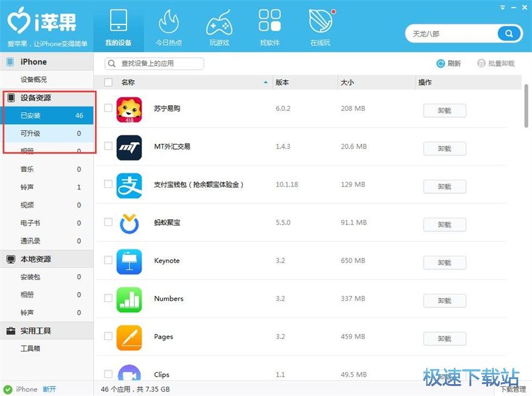Switch to 今日热点 tab
This screenshot has width=532, height=396.
(169, 27)
